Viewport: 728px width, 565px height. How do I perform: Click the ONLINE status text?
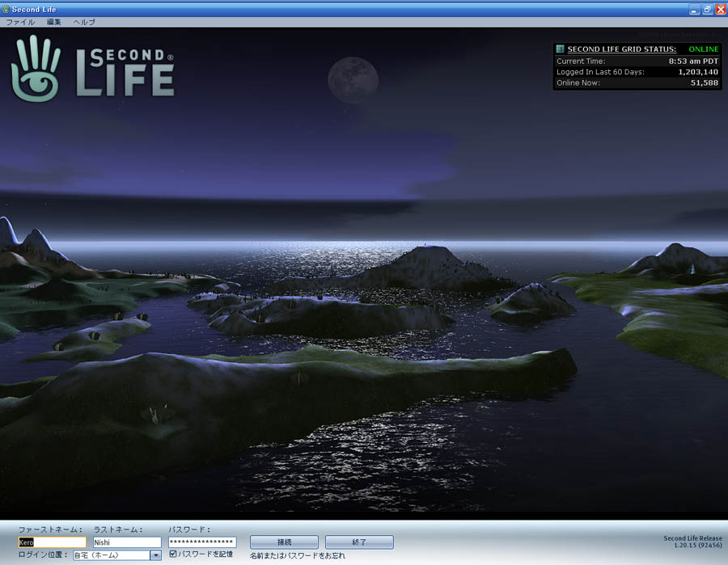704,49
